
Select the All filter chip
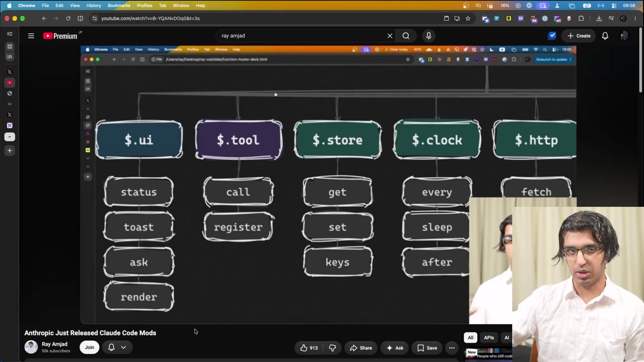pyautogui.click(x=471, y=337)
